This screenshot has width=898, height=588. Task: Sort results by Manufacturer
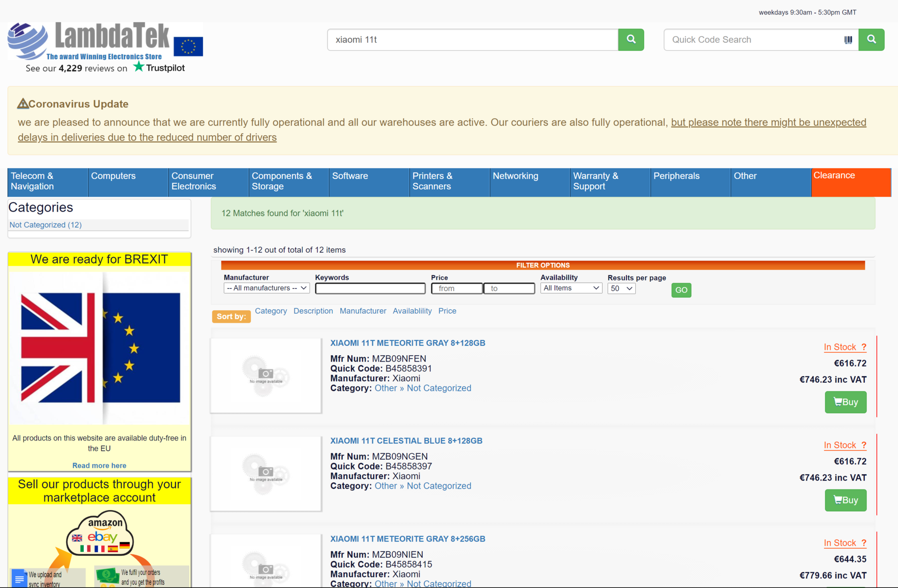363,311
